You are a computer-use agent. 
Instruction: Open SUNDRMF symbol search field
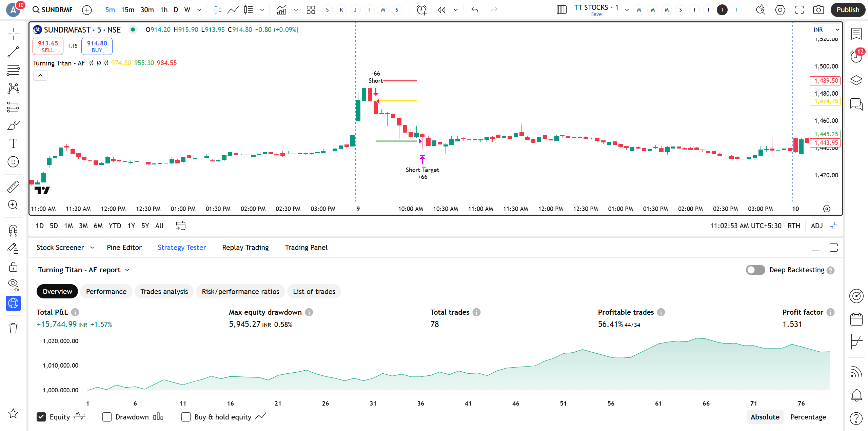(x=53, y=10)
